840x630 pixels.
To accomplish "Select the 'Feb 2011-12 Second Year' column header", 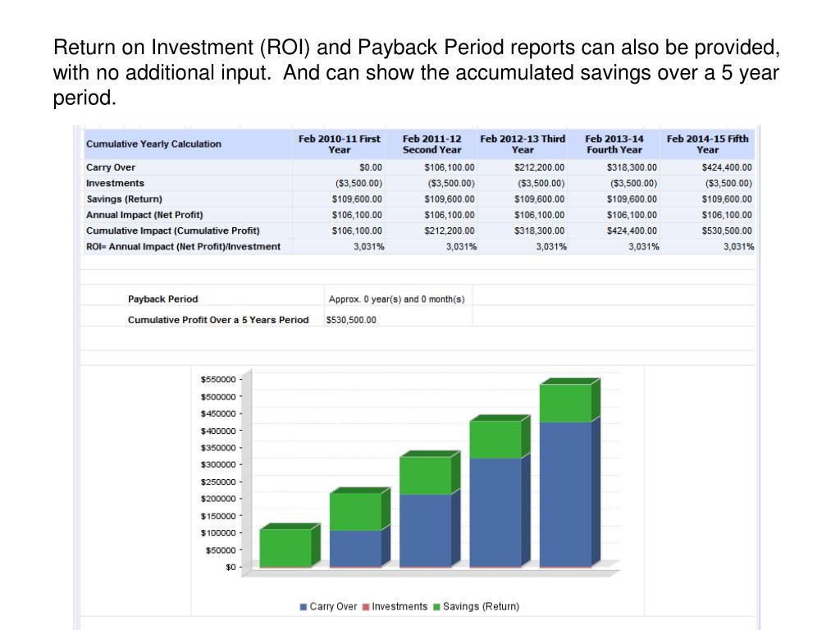I will click(431, 144).
